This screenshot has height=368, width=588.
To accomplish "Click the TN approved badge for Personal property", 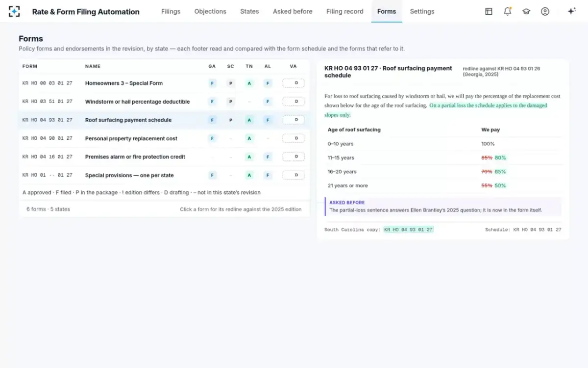I will tap(249, 138).
